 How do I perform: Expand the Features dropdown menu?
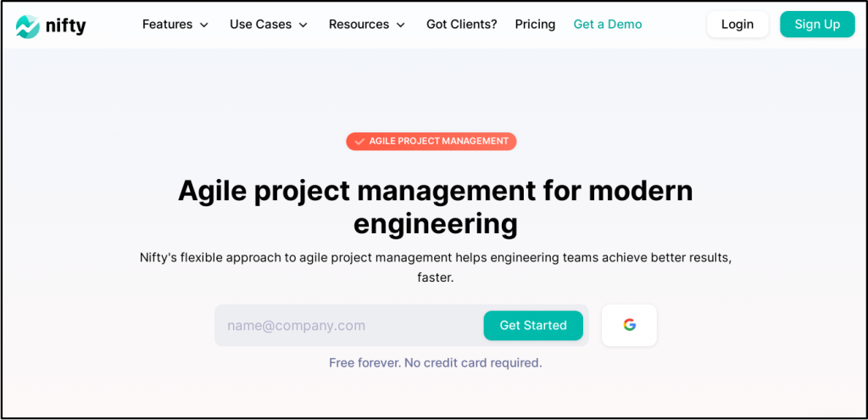click(175, 25)
